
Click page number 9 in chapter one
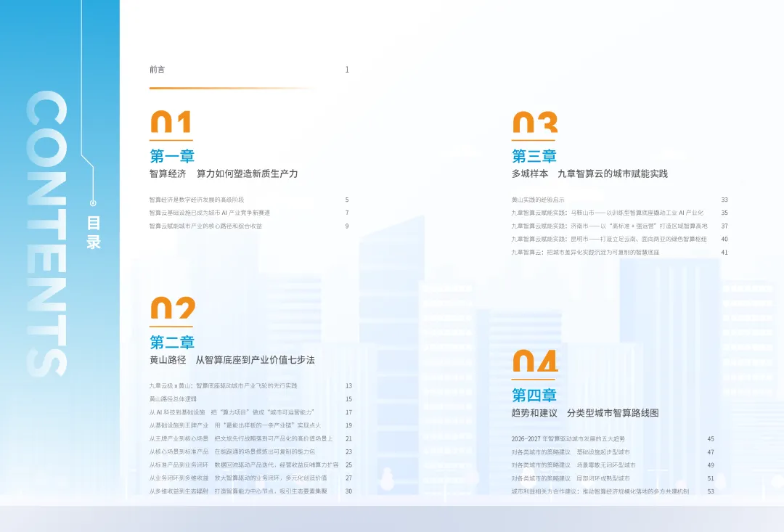pos(347,226)
